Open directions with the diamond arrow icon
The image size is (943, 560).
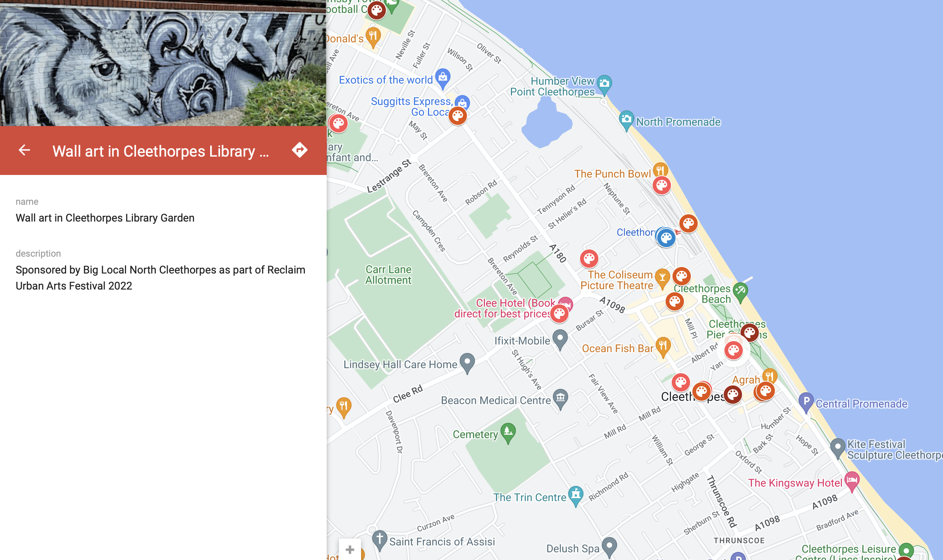[x=300, y=150]
